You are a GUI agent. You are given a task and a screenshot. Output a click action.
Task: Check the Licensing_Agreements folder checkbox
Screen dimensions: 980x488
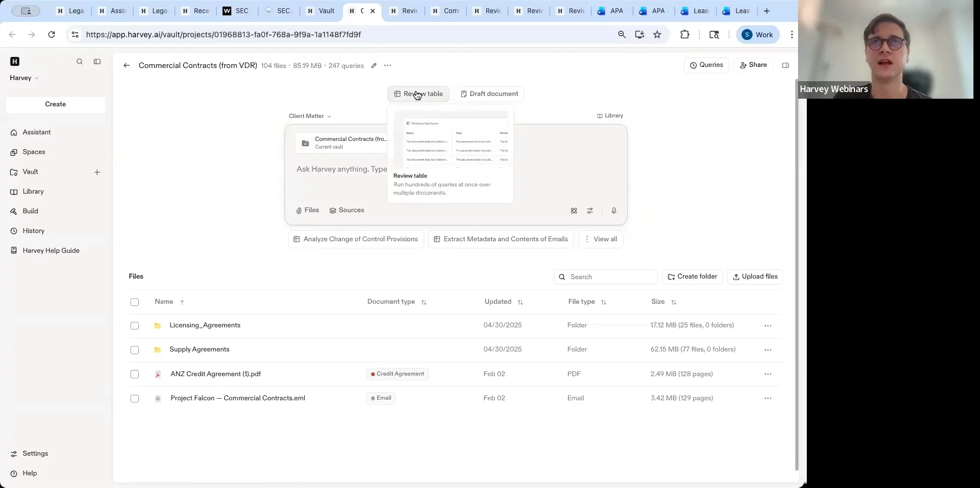pos(135,326)
